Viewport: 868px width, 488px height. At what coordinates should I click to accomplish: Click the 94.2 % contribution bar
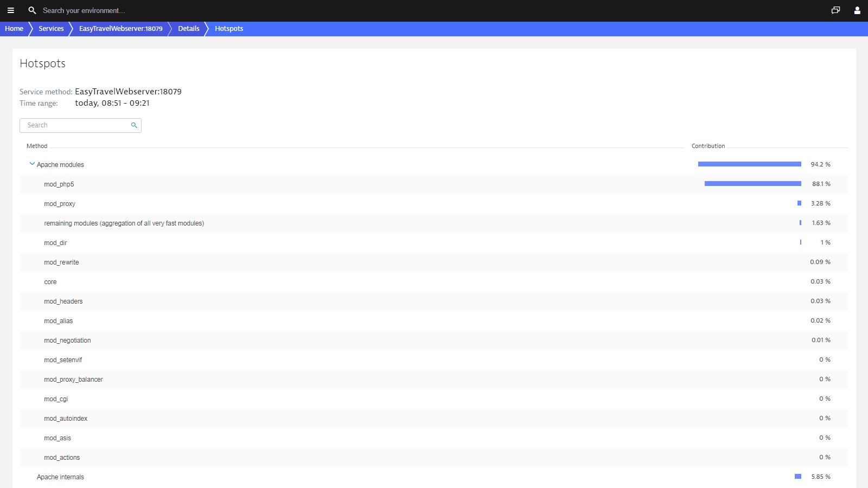[x=750, y=164]
